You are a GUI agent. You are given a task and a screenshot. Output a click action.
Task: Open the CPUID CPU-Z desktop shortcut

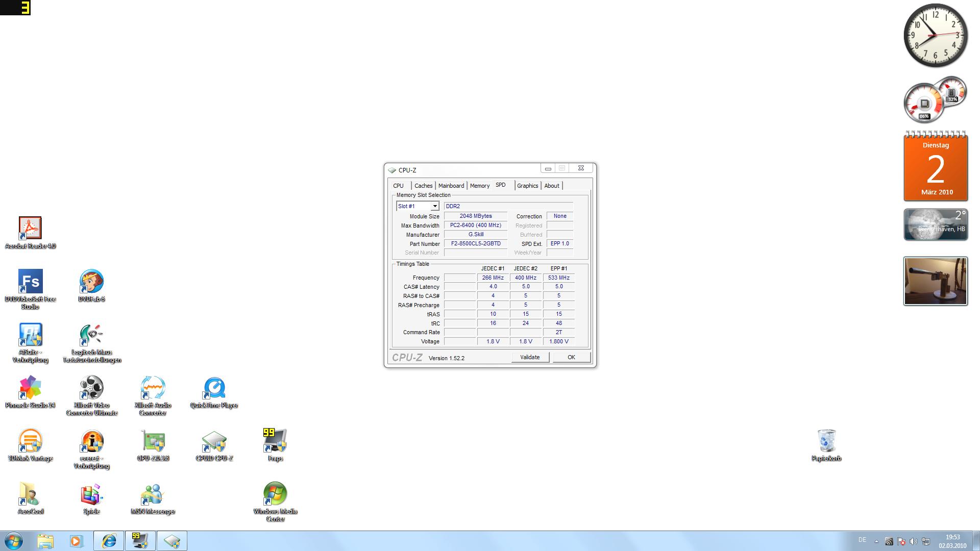click(x=214, y=441)
